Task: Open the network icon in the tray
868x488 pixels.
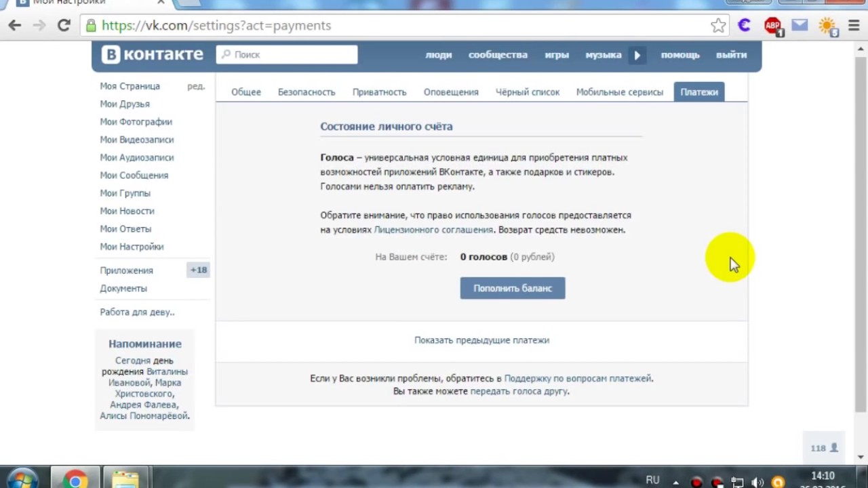Action: [737, 483]
